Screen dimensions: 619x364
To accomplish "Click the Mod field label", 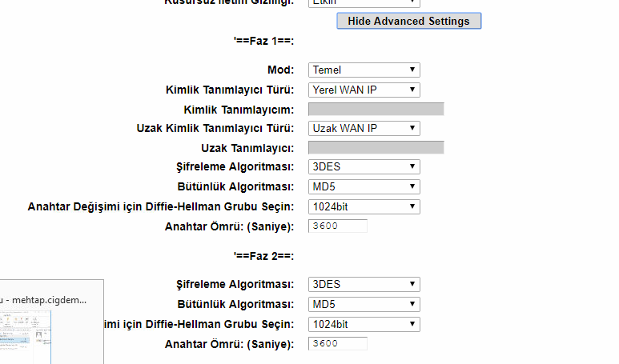I will 280,70.
